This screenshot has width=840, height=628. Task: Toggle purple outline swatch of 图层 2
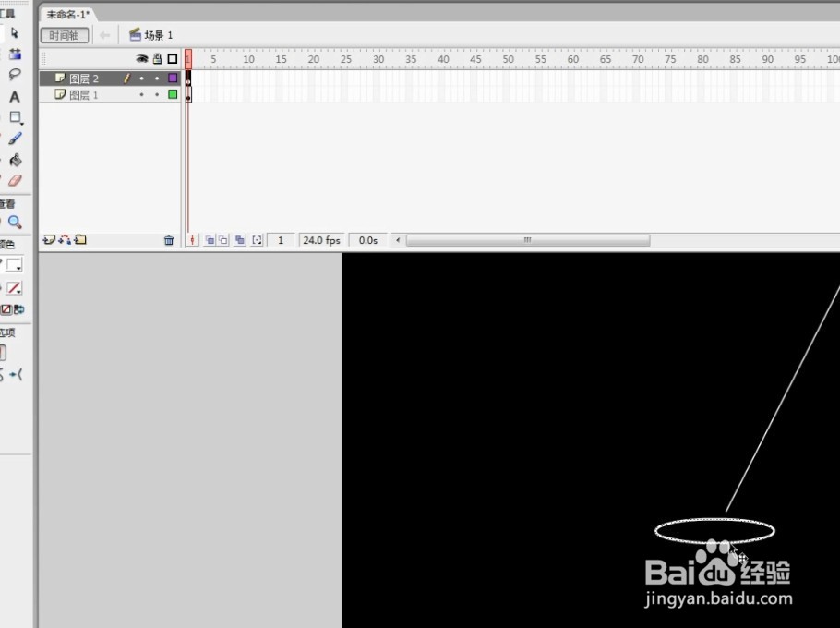pos(173,78)
